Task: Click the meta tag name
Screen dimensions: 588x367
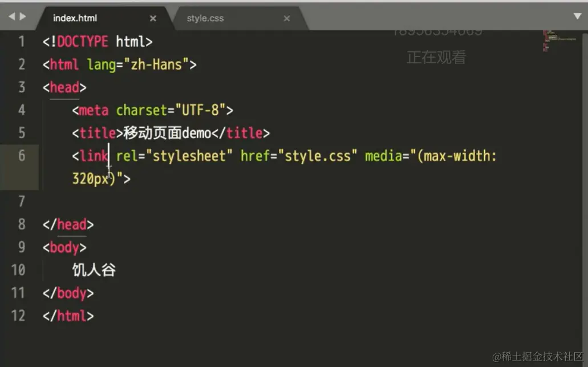Action: pos(94,110)
